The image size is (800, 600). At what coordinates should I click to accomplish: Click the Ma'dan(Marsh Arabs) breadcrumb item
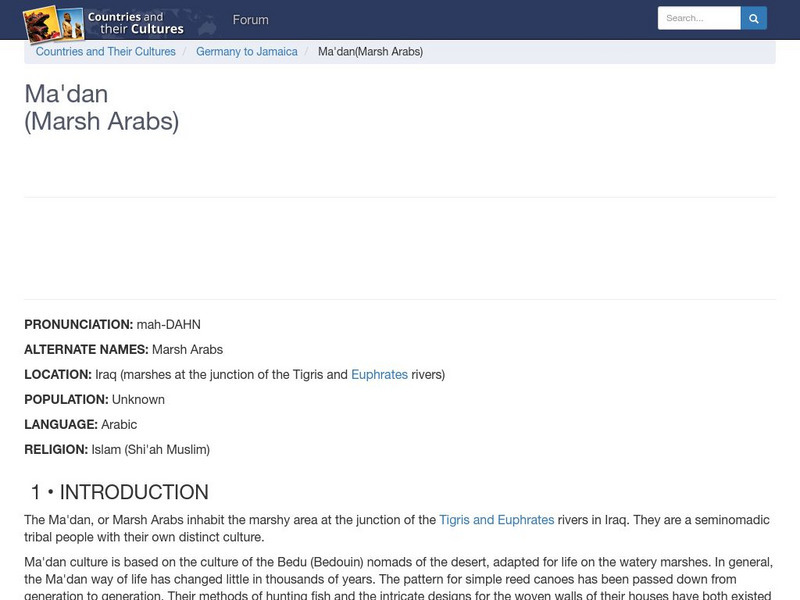(x=370, y=52)
